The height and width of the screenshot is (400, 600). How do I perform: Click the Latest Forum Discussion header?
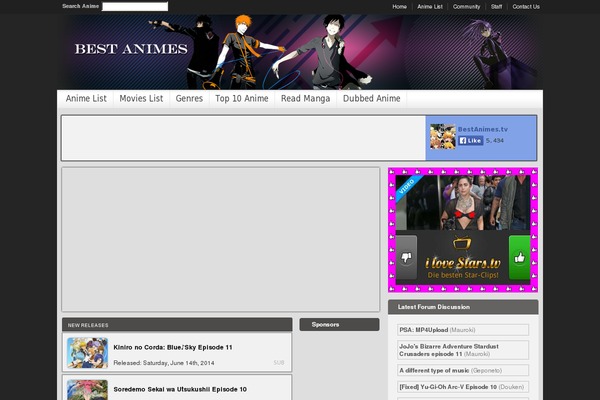463,307
